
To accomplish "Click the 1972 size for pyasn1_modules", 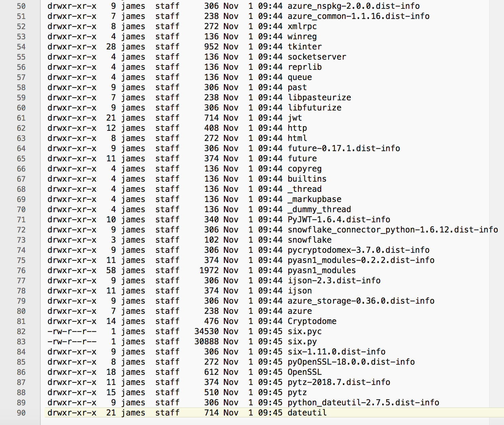I will pyautogui.click(x=209, y=270).
